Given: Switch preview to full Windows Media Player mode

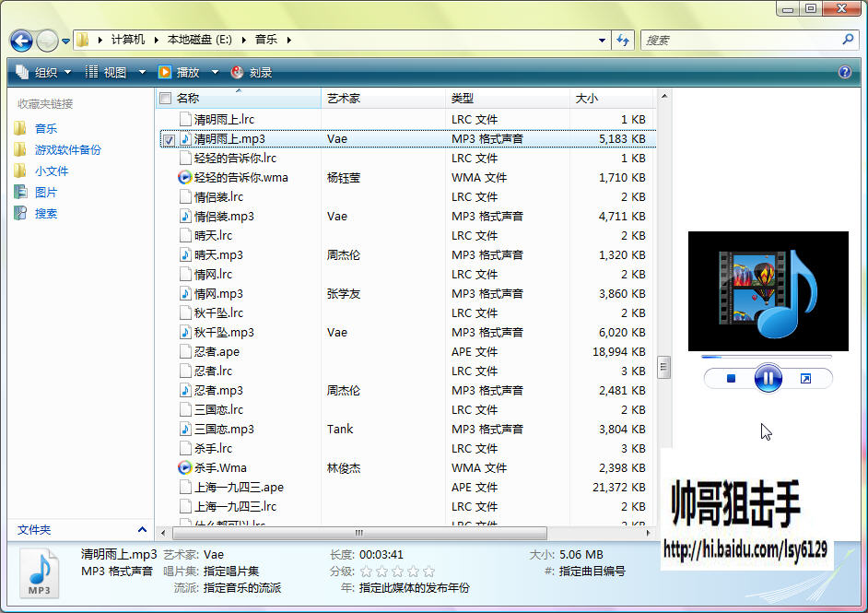Looking at the screenshot, I should [805, 379].
